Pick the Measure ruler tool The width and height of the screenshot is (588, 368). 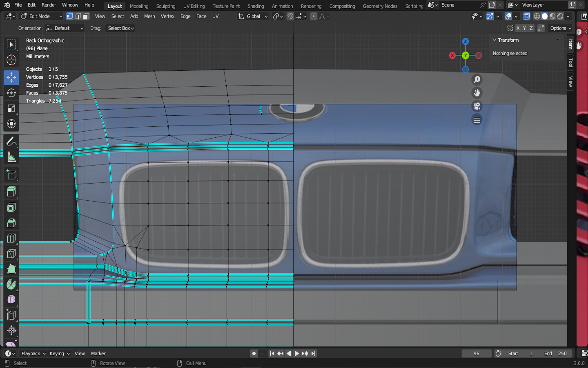tap(11, 157)
